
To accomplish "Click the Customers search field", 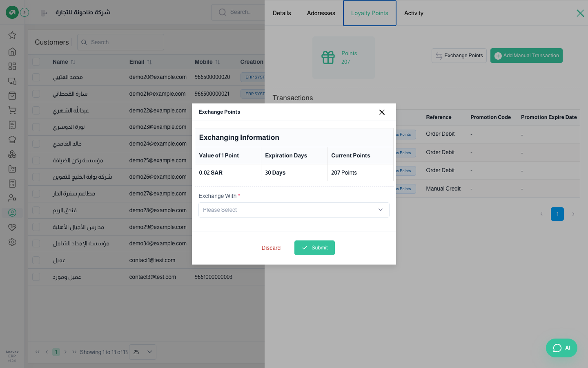I will click(120, 42).
